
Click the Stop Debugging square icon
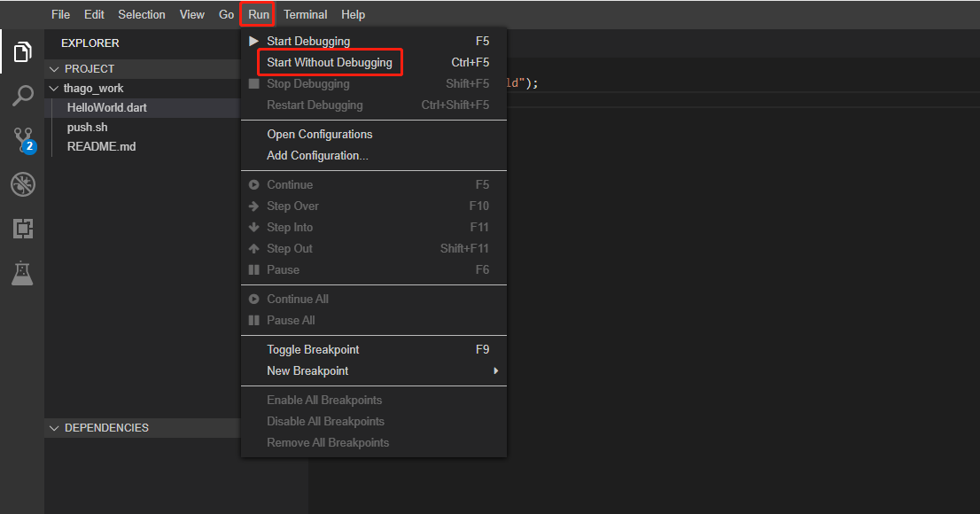coord(253,84)
